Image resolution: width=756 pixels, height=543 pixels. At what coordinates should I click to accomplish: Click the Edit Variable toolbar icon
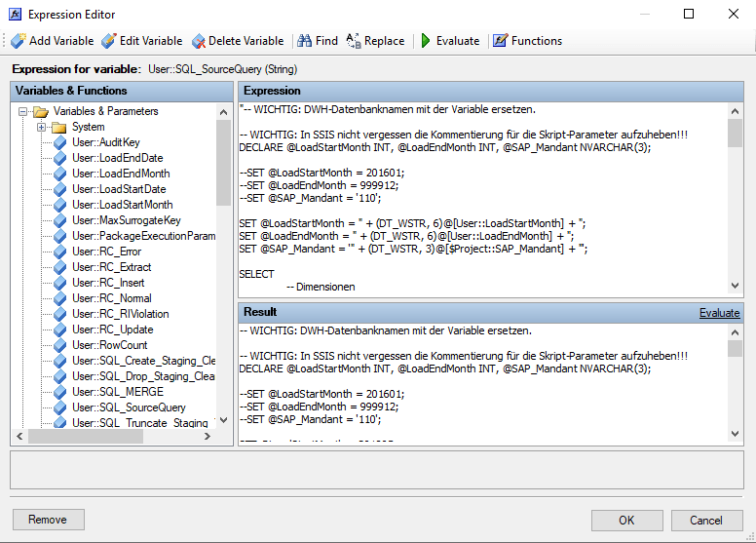coord(109,41)
